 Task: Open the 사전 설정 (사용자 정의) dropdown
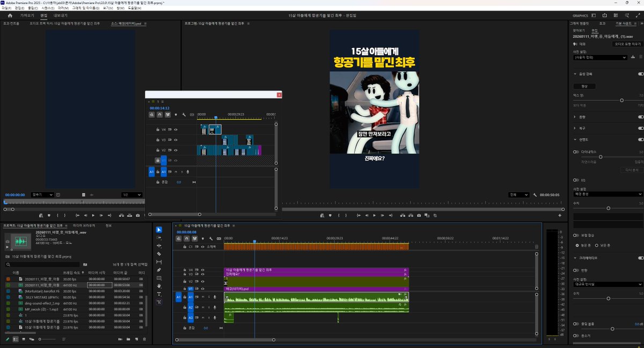601,56
